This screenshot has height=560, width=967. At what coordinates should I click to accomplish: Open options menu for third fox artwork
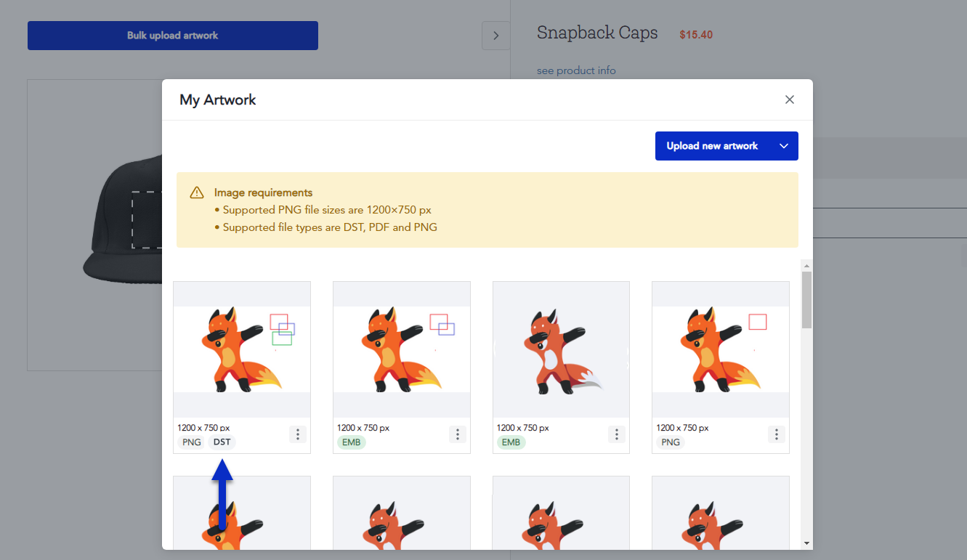point(617,434)
